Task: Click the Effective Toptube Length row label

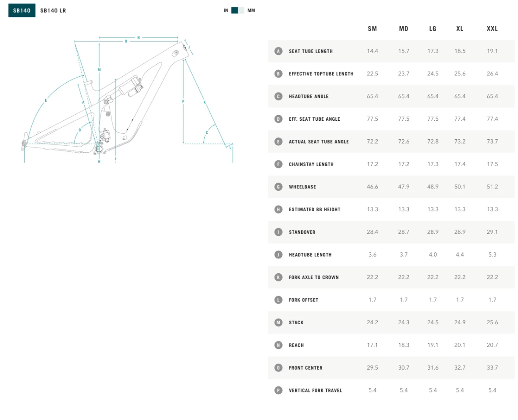Action: pos(321,74)
